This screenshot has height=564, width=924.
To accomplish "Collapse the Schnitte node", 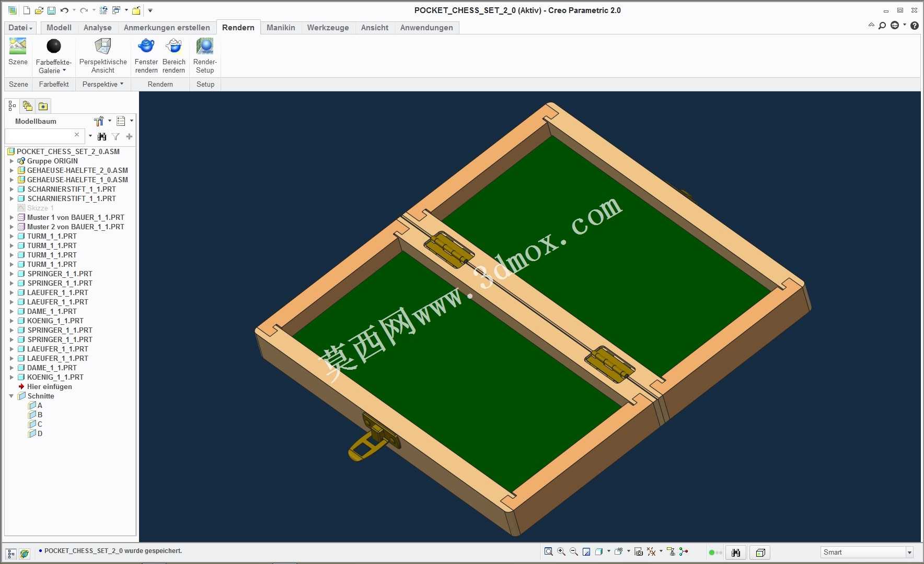I will click(11, 396).
